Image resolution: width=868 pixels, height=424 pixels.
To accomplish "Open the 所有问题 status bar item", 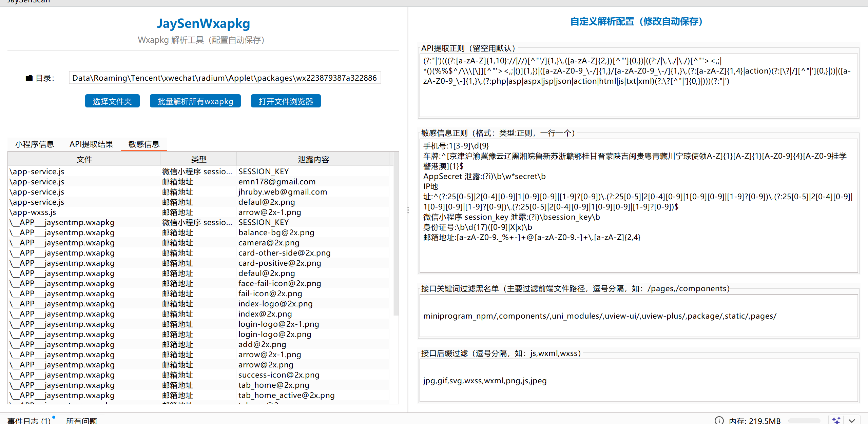I will (x=81, y=421).
